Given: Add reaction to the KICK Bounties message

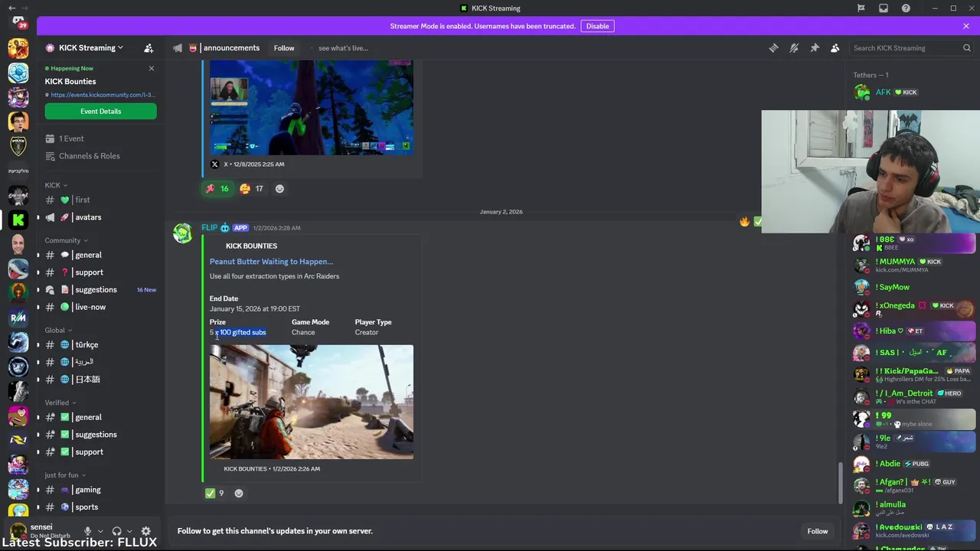Looking at the screenshot, I should tap(239, 493).
